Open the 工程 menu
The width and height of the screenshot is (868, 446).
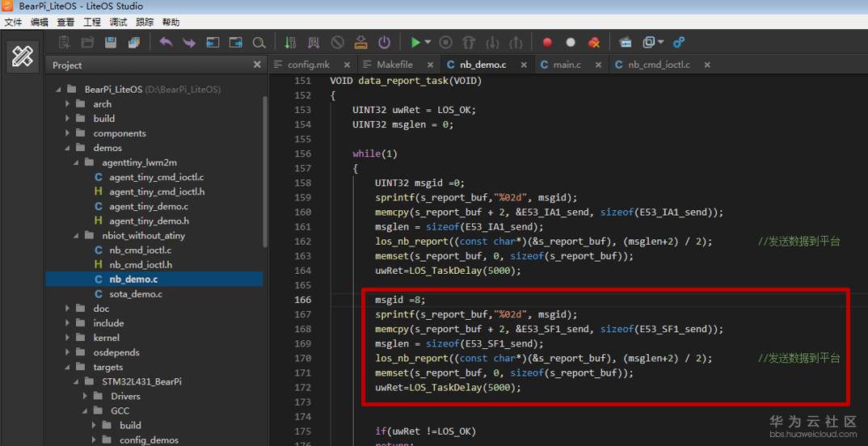(92, 22)
